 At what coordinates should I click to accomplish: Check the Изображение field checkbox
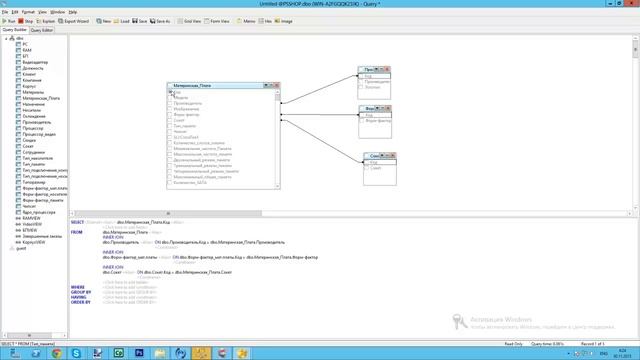click(x=170, y=109)
